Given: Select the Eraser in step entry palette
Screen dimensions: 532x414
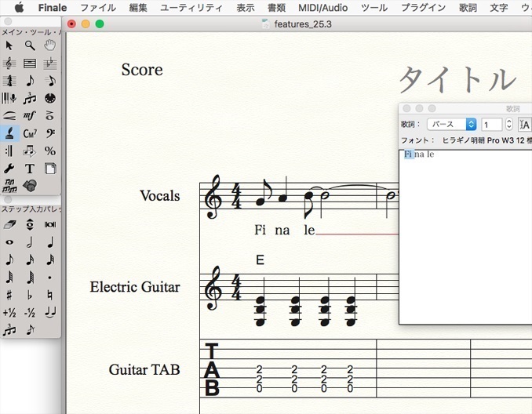Looking at the screenshot, I should pos(9,224).
